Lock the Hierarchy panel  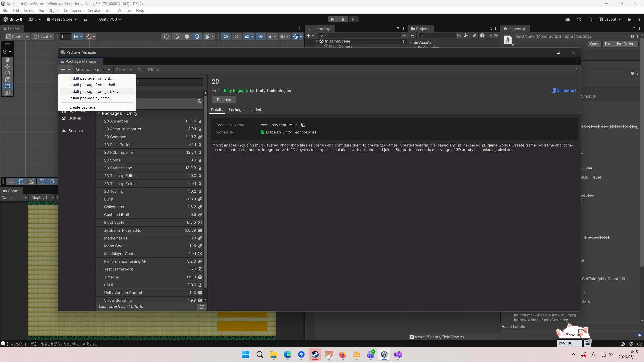pos(398,29)
